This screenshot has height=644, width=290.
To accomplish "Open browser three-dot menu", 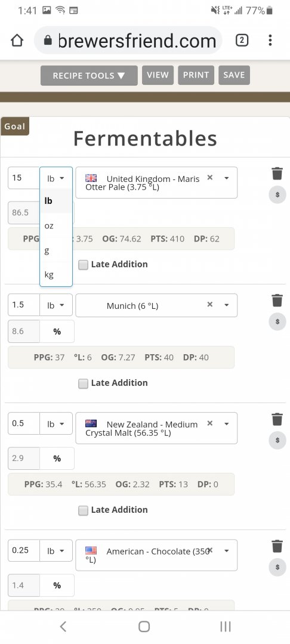I will pyautogui.click(x=270, y=41).
